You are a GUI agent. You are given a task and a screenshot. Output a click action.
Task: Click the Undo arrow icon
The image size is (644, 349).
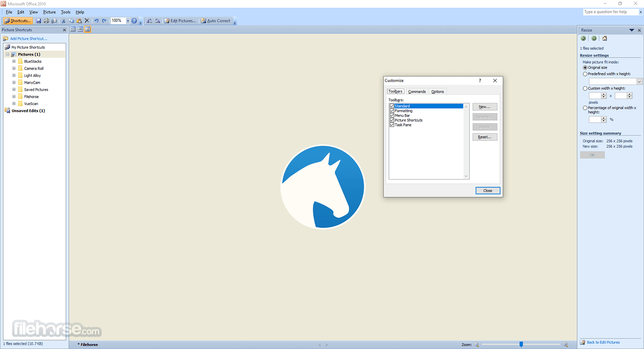(x=96, y=21)
